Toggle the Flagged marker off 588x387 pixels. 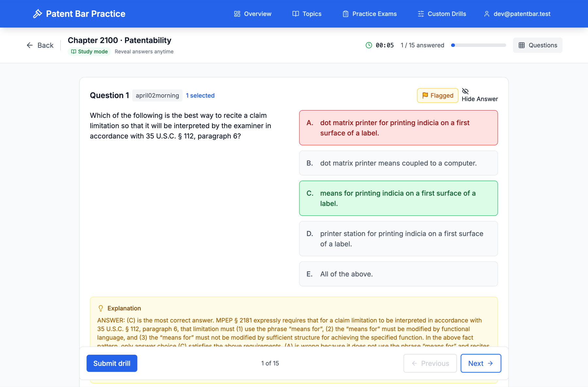[x=437, y=96]
